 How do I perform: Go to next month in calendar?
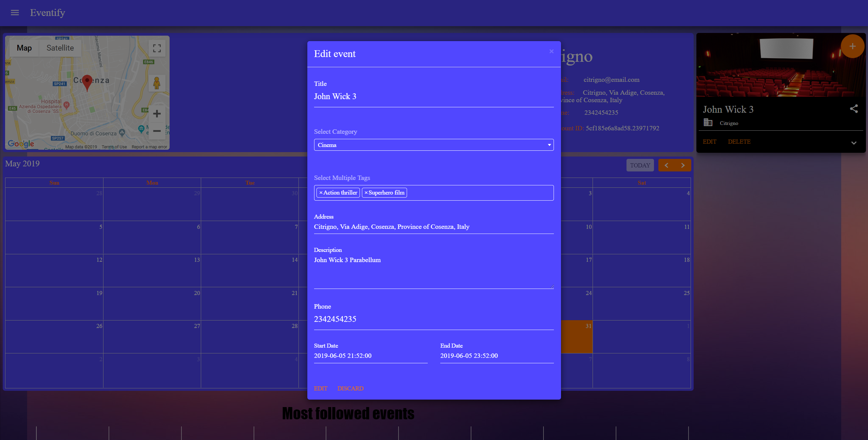pos(683,165)
